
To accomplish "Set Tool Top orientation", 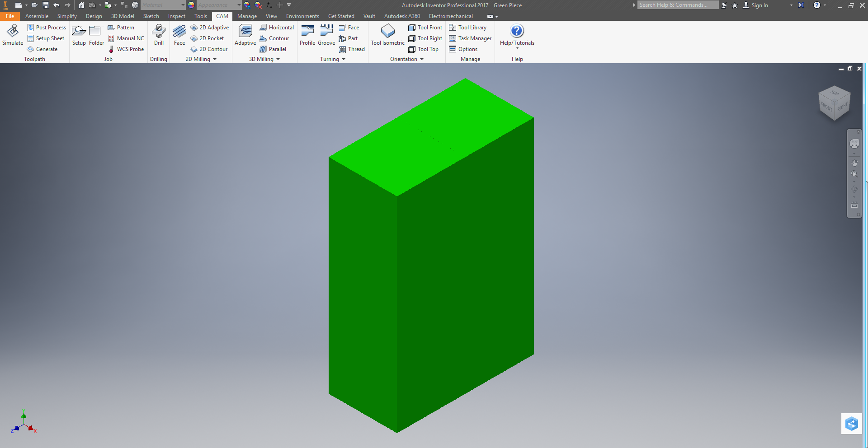I will [423, 49].
